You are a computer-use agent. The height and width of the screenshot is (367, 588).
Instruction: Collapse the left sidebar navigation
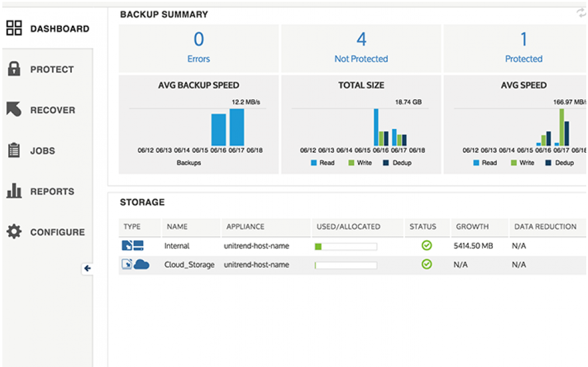tap(87, 268)
